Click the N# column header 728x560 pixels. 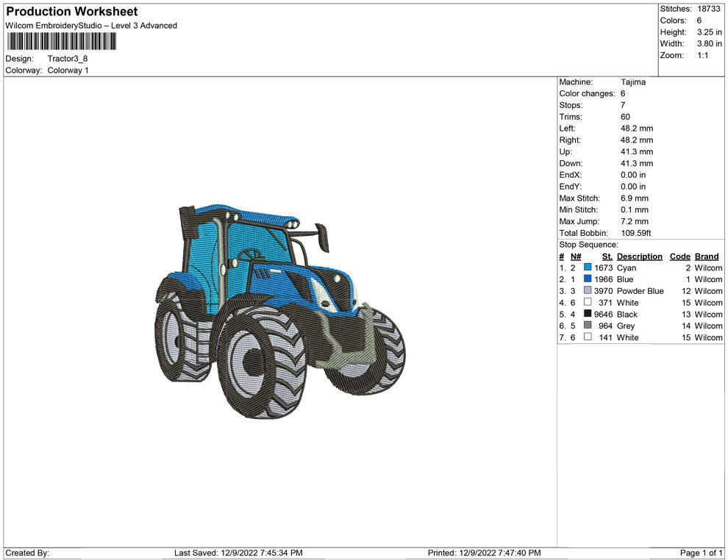[x=576, y=256]
